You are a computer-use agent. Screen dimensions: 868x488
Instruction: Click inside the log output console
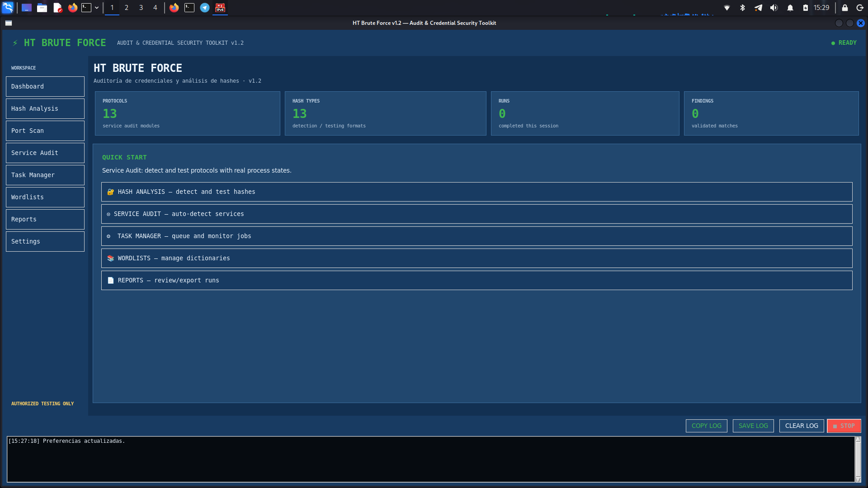pyautogui.click(x=431, y=459)
